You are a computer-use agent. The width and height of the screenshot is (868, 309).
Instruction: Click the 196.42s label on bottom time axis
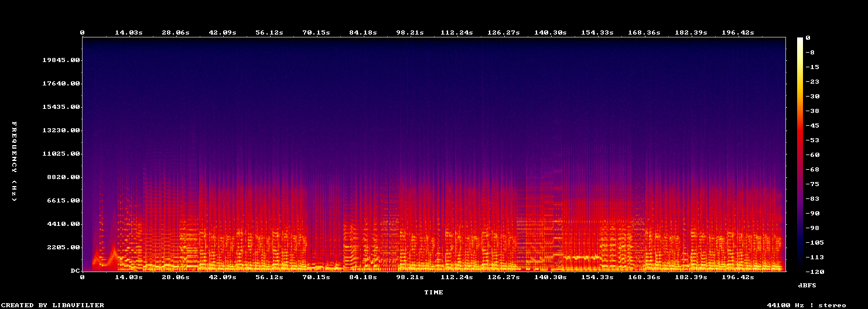738,277
